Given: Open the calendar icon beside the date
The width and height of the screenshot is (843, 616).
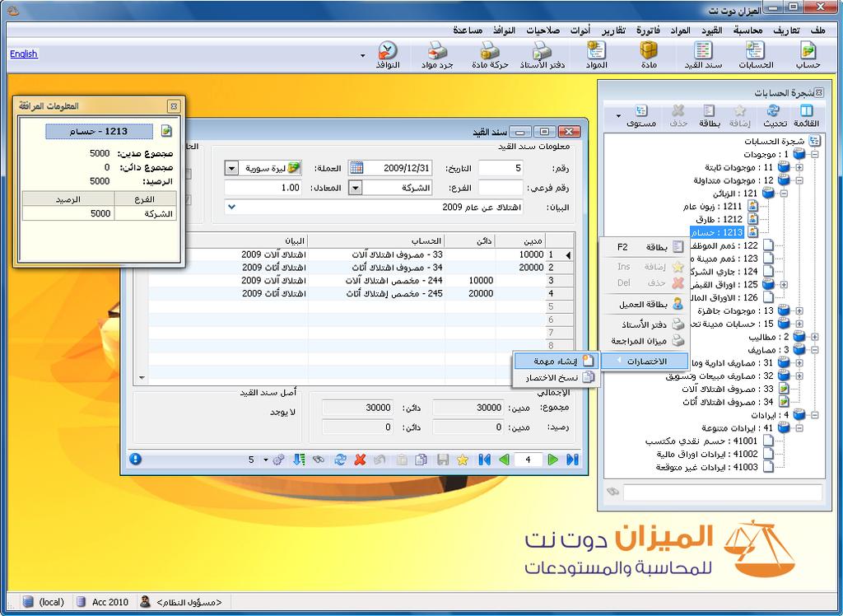Looking at the screenshot, I should point(356,168).
